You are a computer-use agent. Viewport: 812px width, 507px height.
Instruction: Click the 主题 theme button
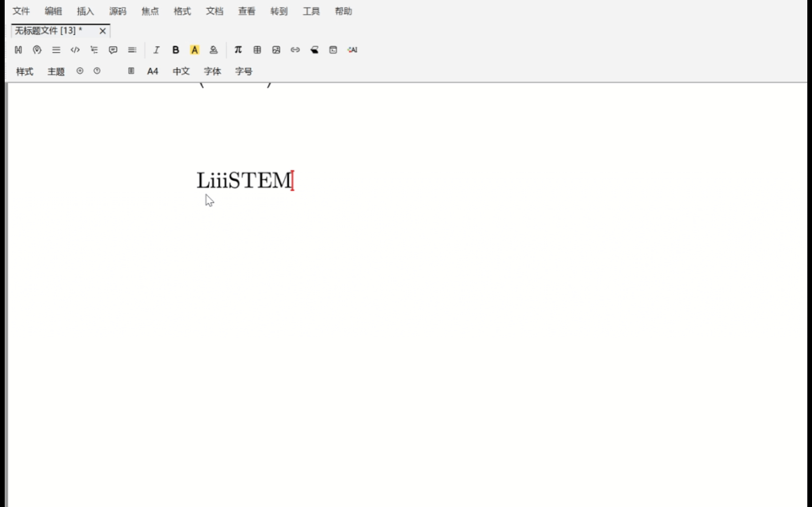[x=56, y=71]
